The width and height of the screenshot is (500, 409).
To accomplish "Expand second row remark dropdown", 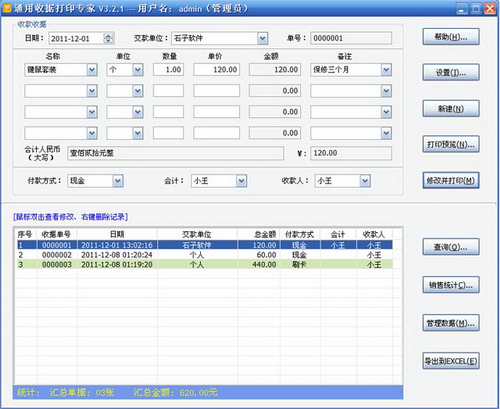I will click(x=386, y=91).
